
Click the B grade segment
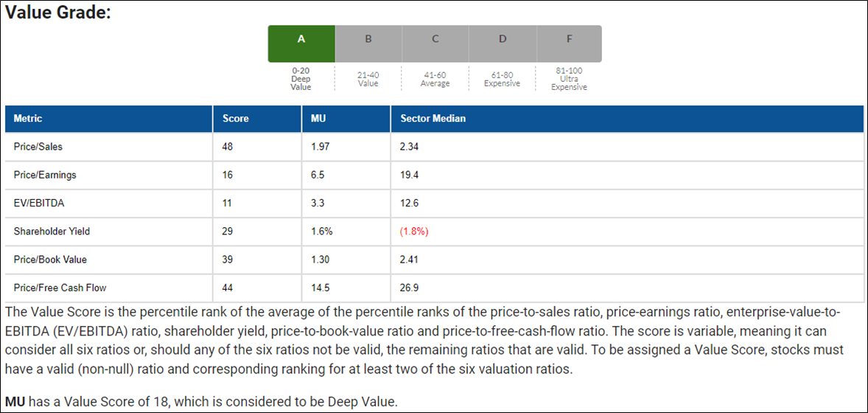pyautogui.click(x=368, y=44)
